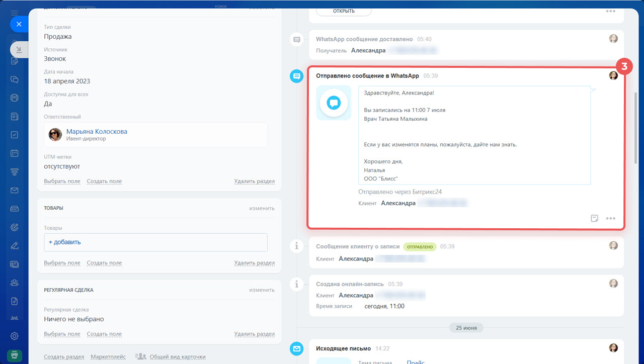Image resolution: width=644 pixels, height=364 pixels.
Task: Click the note icon in WhatsApp message card
Action: pyautogui.click(x=595, y=218)
